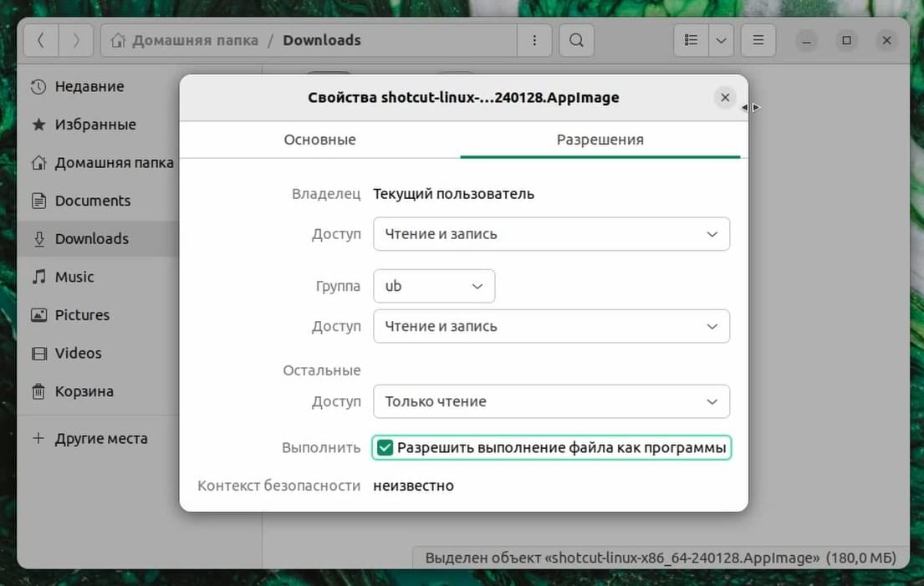Viewport: 924px width, 586px height.
Task: Click the clock icon beside Недавние
Action: [38, 87]
